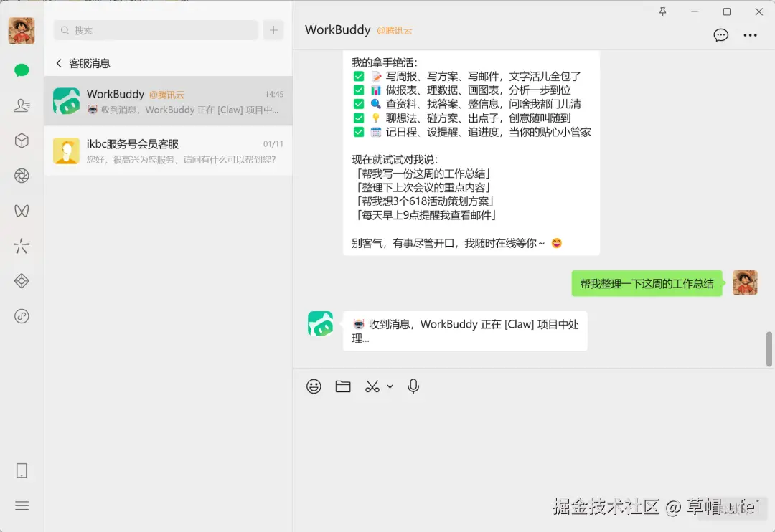Click the microphone voice input icon

point(413,386)
